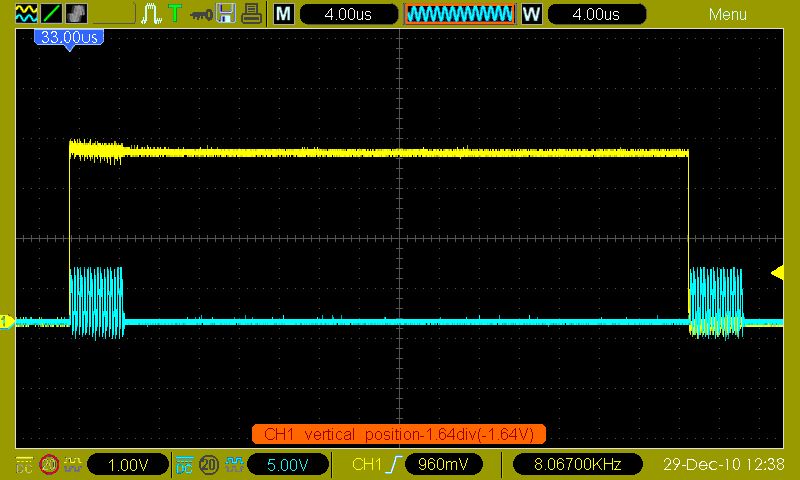Click the green diagonal line vector icon
This screenshot has width=800, height=480.
[52, 14]
